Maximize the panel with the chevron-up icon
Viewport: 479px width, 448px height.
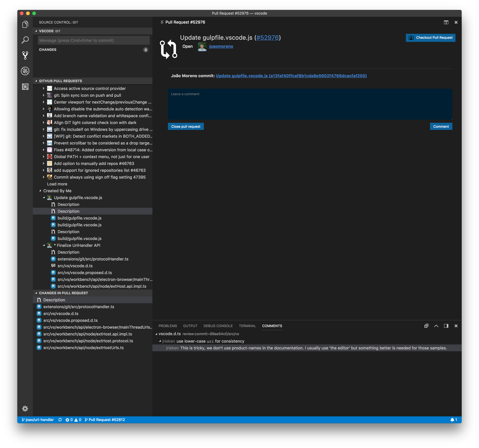pyautogui.click(x=436, y=326)
